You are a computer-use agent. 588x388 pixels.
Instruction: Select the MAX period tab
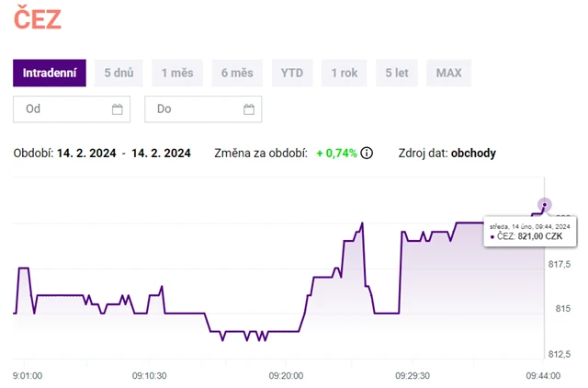tap(448, 73)
